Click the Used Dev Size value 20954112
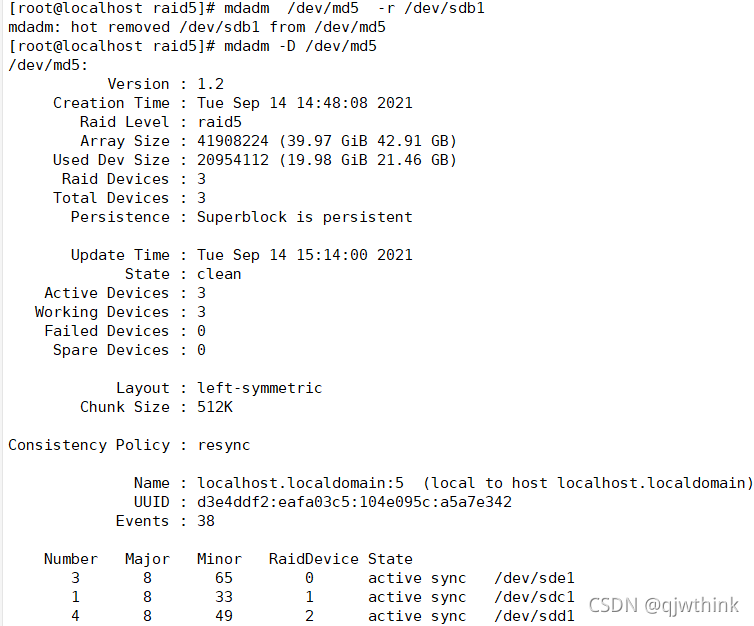The height and width of the screenshot is (626, 754). click(x=232, y=160)
